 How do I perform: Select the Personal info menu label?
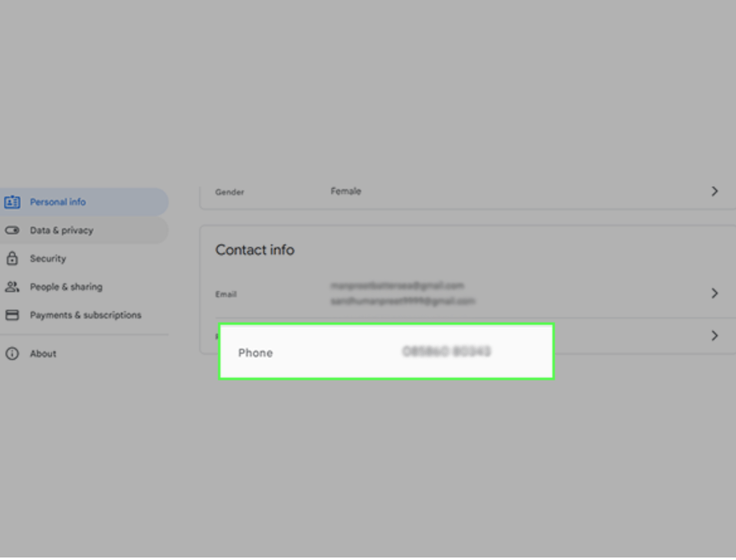[x=58, y=202]
